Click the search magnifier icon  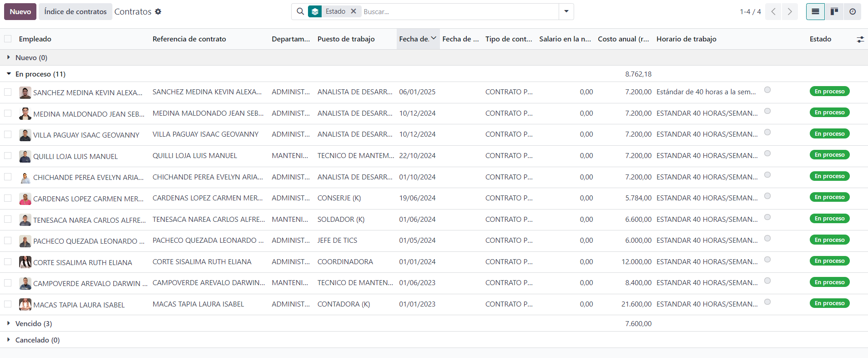coord(300,11)
